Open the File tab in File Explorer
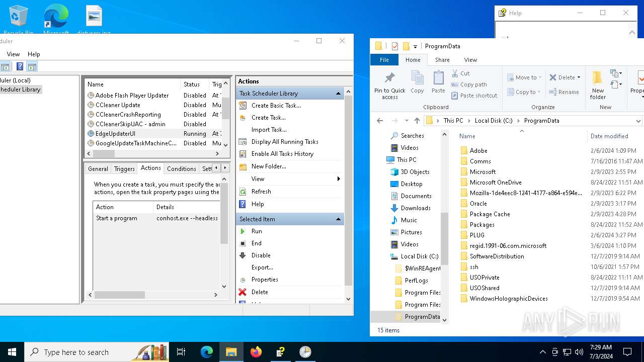The width and height of the screenshot is (644, 362). click(x=384, y=60)
